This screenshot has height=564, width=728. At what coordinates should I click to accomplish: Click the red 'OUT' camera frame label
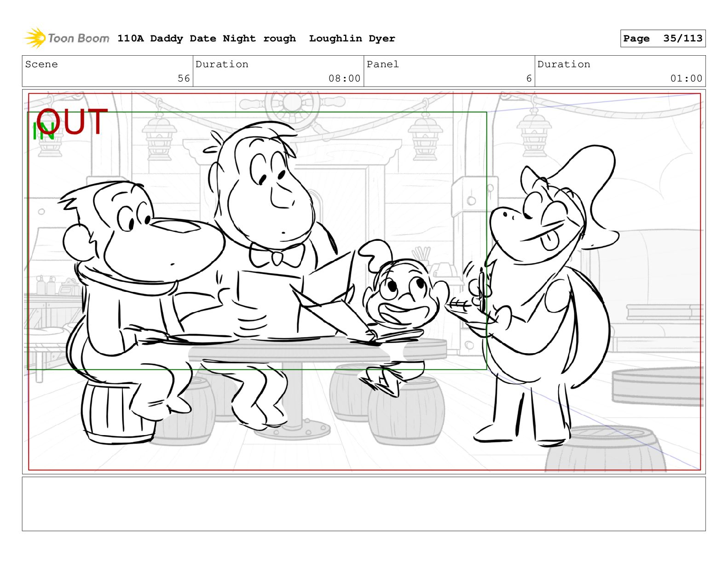coord(72,122)
